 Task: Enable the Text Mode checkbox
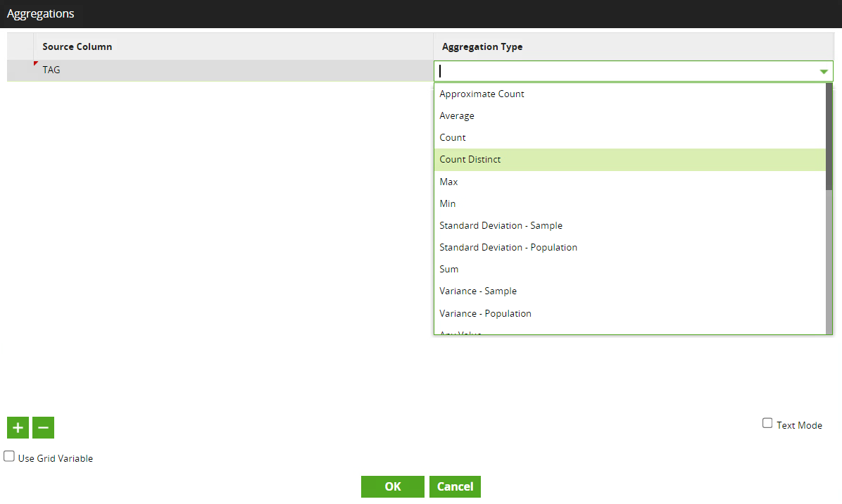click(767, 423)
